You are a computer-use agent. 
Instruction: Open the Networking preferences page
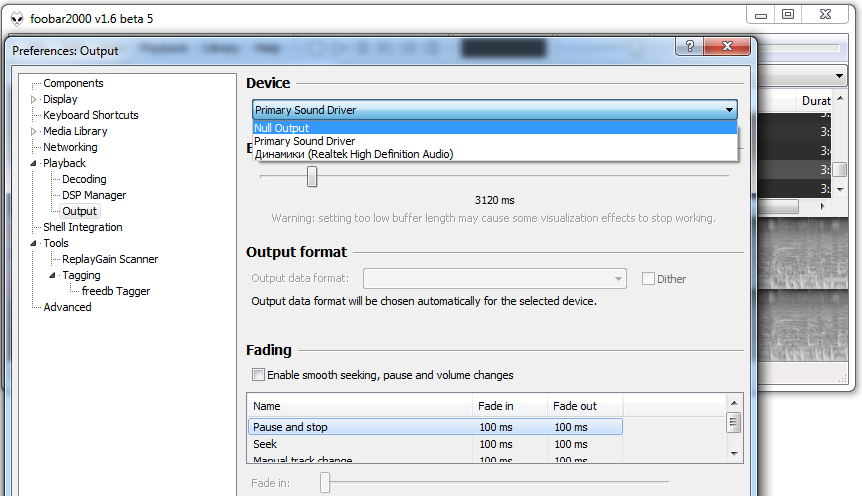coord(70,147)
